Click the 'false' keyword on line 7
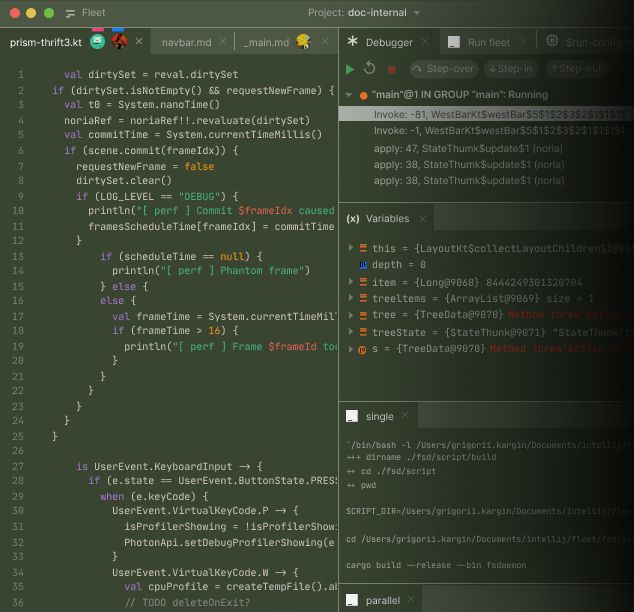 click(x=199, y=167)
